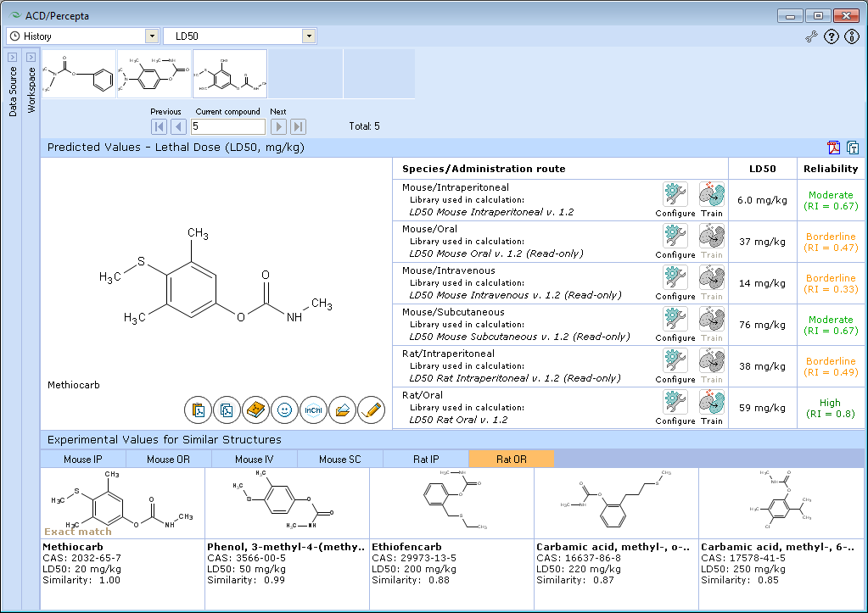Select first history compound thumbnail
Viewport: 868px width, 613px height.
79,74
